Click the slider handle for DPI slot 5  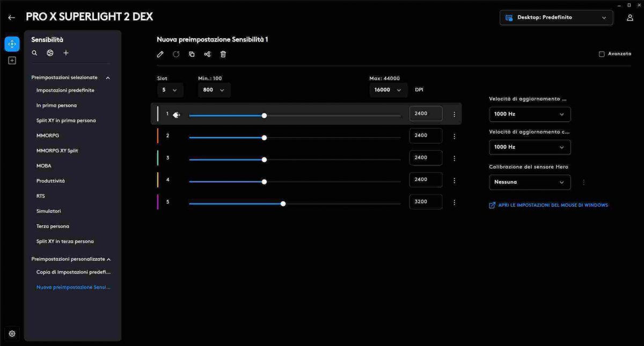tap(283, 204)
